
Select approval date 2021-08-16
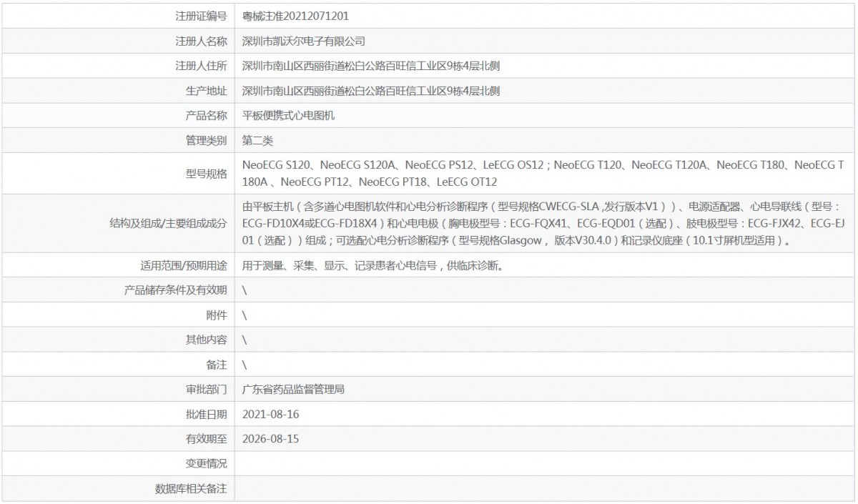tap(270, 414)
